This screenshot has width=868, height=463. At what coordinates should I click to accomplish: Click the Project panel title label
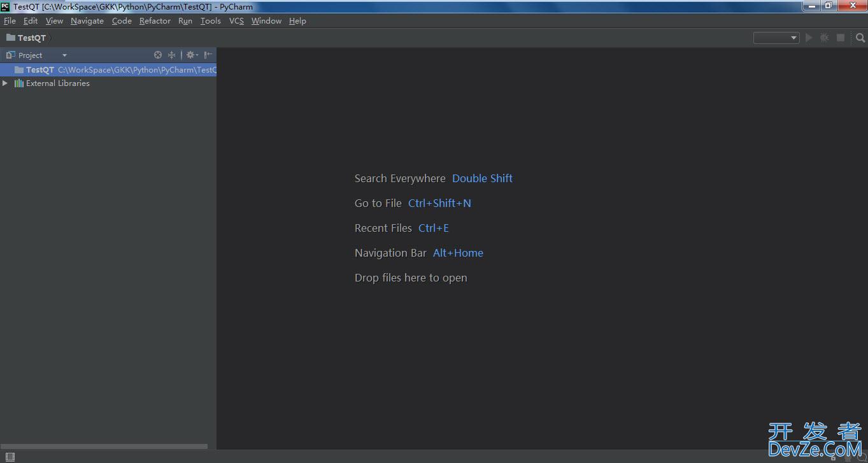click(30, 55)
